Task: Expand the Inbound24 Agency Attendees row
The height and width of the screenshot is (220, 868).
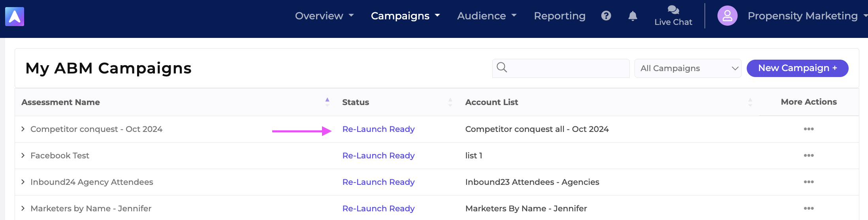Action: pos(23,182)
